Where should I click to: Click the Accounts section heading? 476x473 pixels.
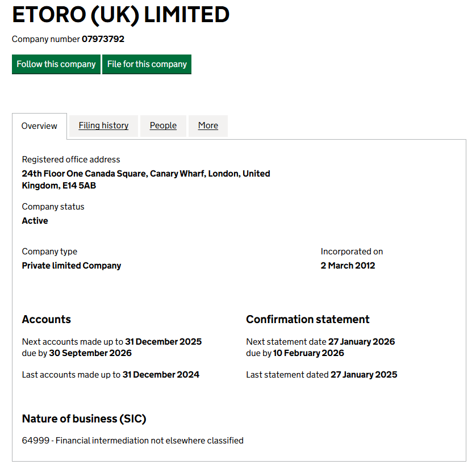click(x=47, y=319)
